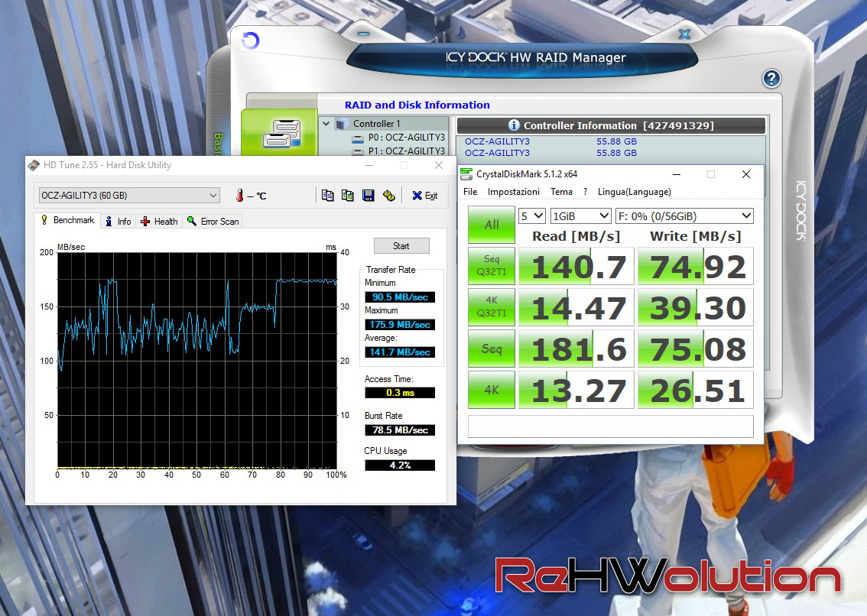Click the refresh icon in ICY DOCK RAID Manager
This screenshot has width=867, height=616.
pyautogui.click(x=251, y=41)
